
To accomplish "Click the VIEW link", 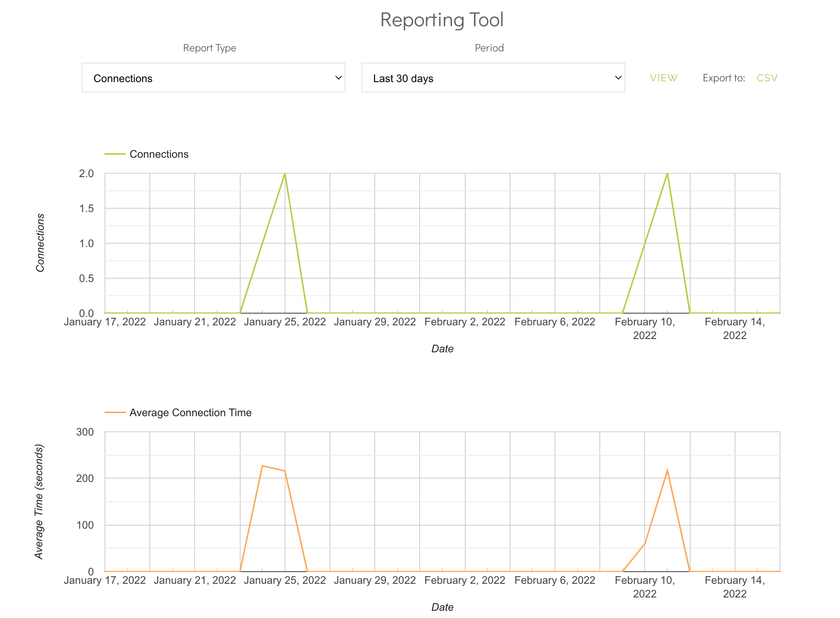I will point(663,78).
